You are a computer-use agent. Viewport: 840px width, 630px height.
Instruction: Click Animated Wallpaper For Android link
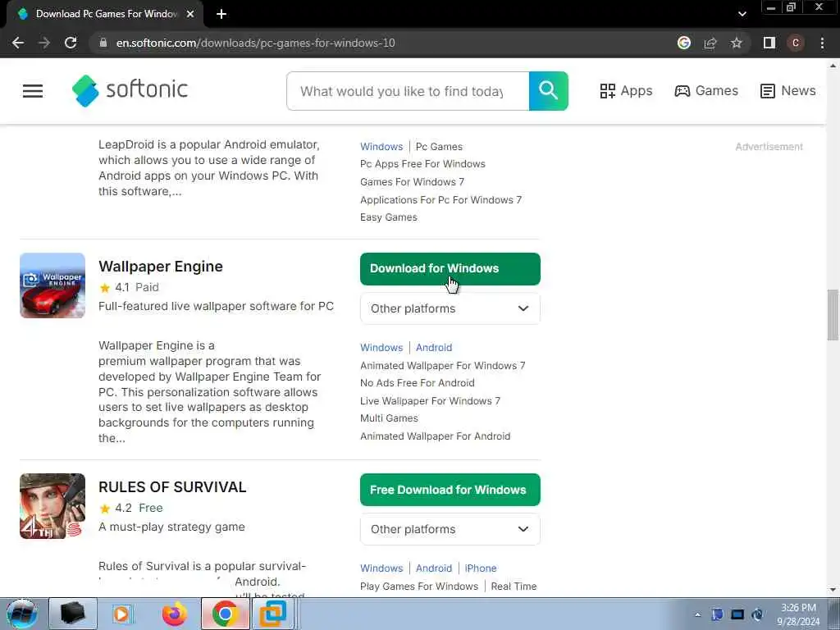point(435,436)
